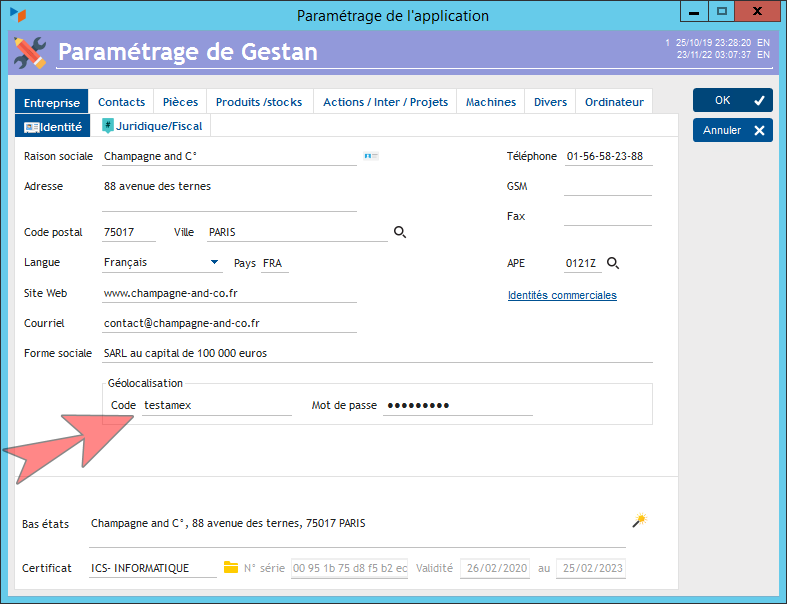
Task: Click the Téléphone input field
Action: (608, 156)
